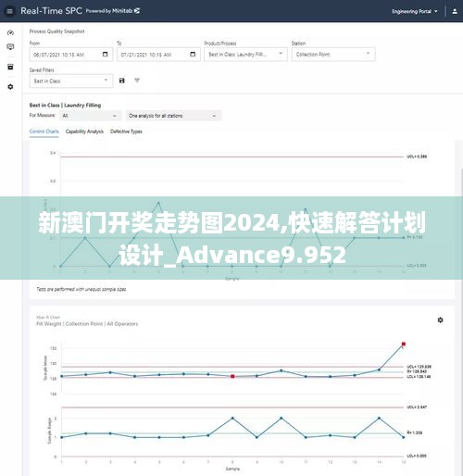Image resolution: width=463 pixels, height=476 pixels.
Task: Click the From date input field
Action: point(71,55)
